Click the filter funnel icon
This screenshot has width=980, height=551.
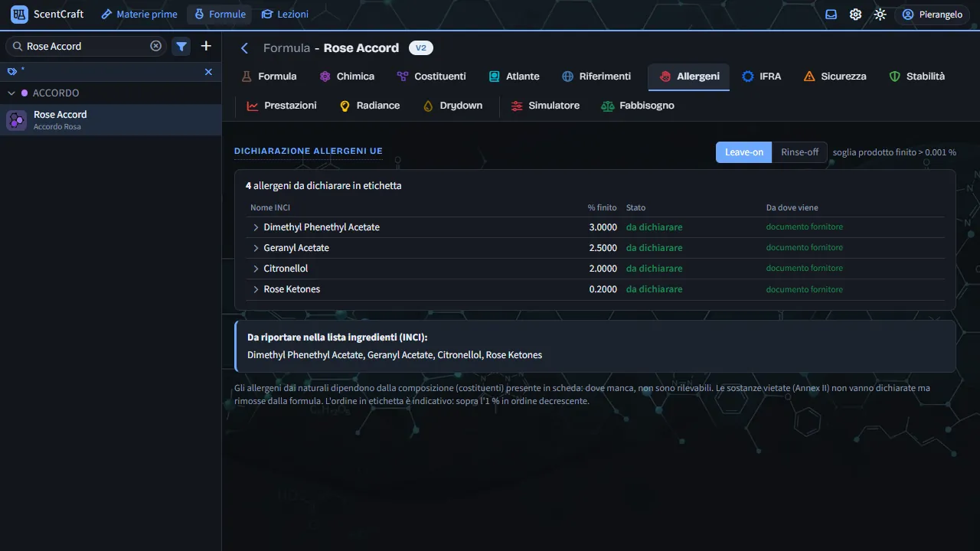[x=181, y=46]
